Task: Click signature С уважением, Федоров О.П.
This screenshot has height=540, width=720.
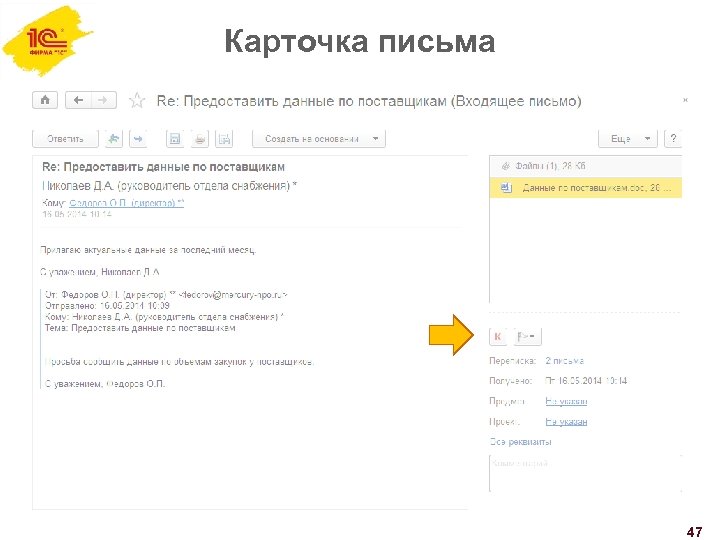Action: [105, 384]
